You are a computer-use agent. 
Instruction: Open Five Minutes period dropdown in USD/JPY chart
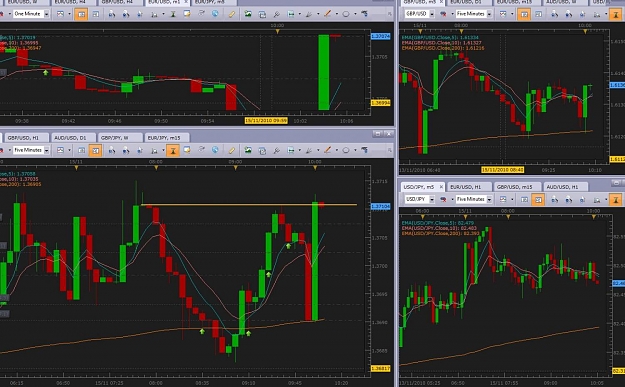[x=489, y=199]
